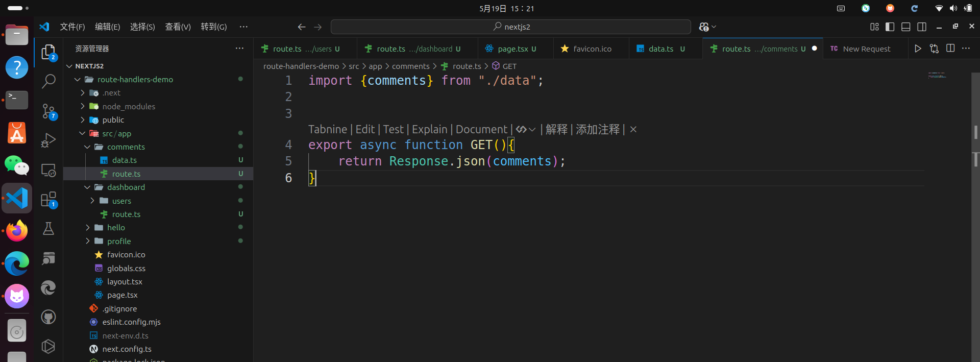The width and height of the screenshot is (980, 362).
Task: Click the run play icon in editor toolbar
Action: pos(918,49)
